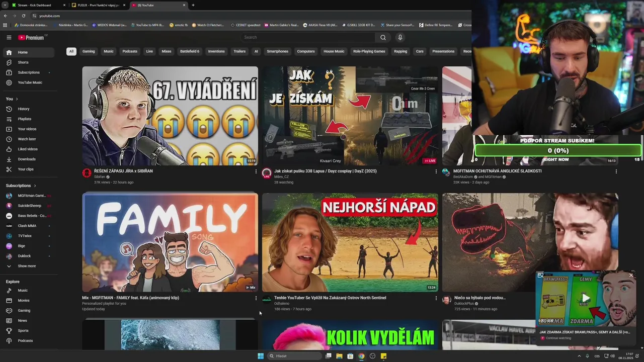Screen dimensions: 644x362
Task: Select the Presentations filter chip
Action: click(x=443, y=51)
